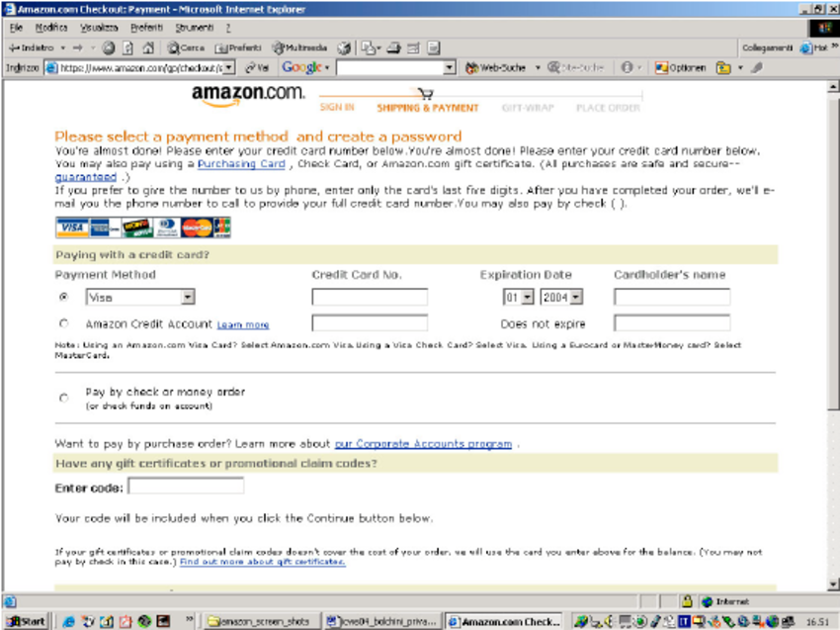Screen dimensions: 840x630
Task: Go to the Home page icon
Action: coord(148,48)
